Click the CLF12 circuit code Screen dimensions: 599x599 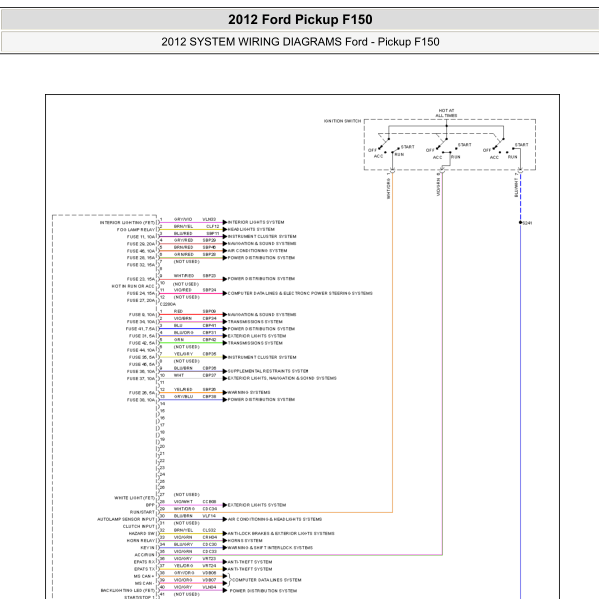coord(213,227)
